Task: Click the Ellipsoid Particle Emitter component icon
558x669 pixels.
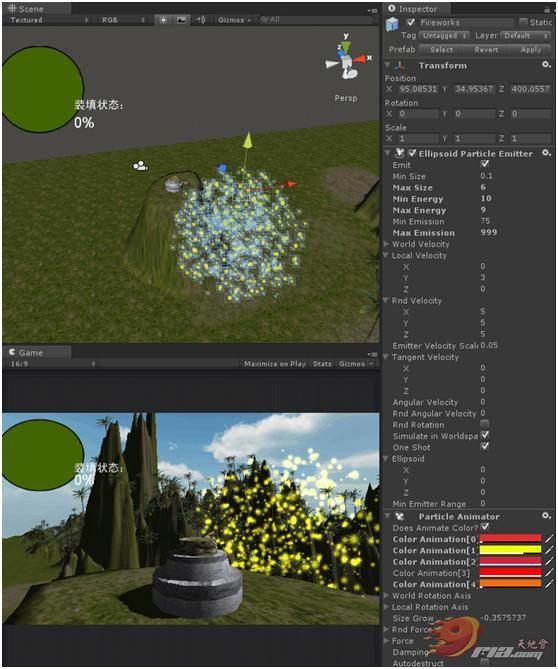Action: pos(400,153)
